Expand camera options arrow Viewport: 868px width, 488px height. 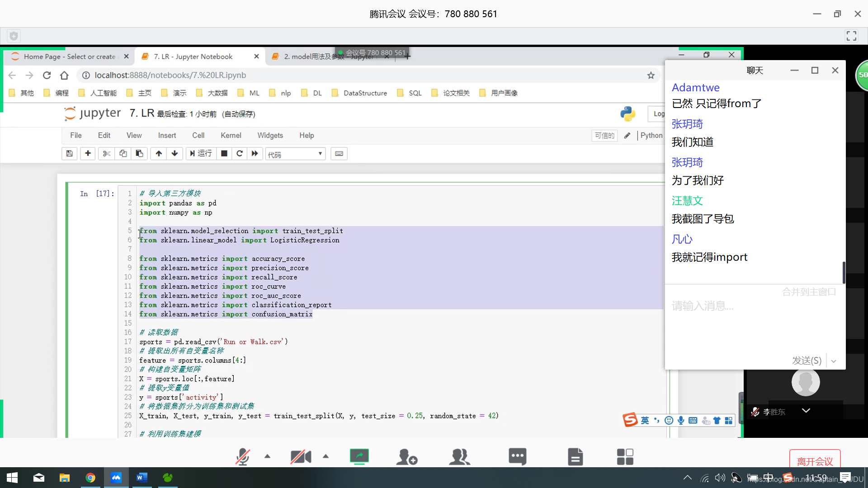tap(325, 456)
